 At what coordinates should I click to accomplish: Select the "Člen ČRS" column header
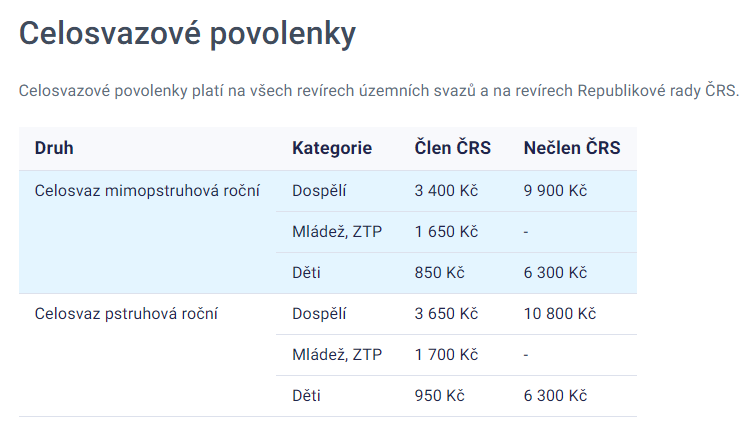[x=453, y=148]
